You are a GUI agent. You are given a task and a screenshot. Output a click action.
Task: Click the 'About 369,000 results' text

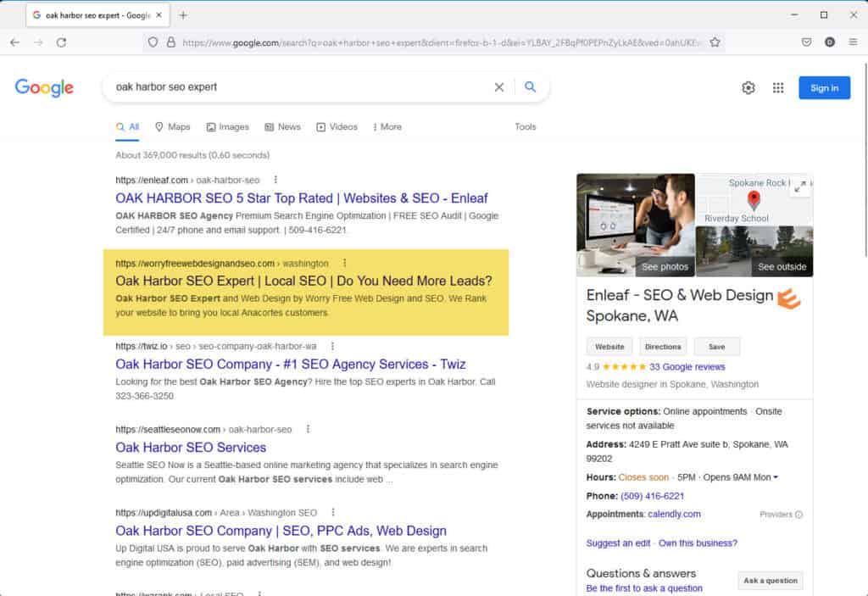(192, 155)
